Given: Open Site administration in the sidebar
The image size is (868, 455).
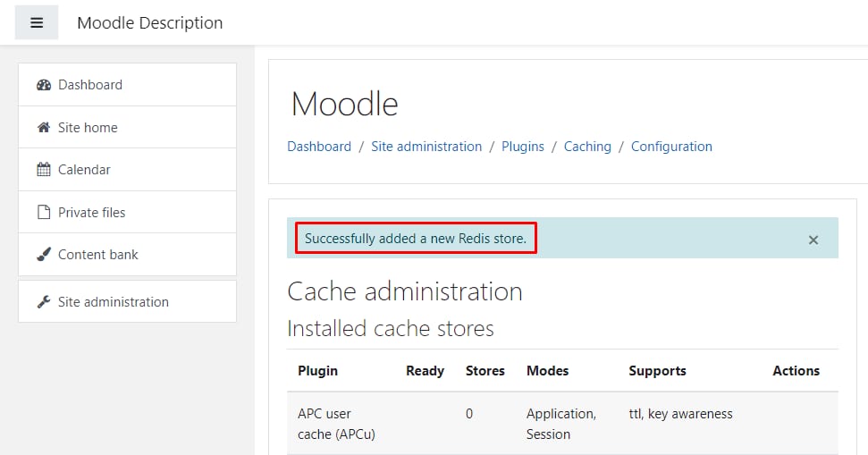Looking at the screenshot, I should coord(127,301).
